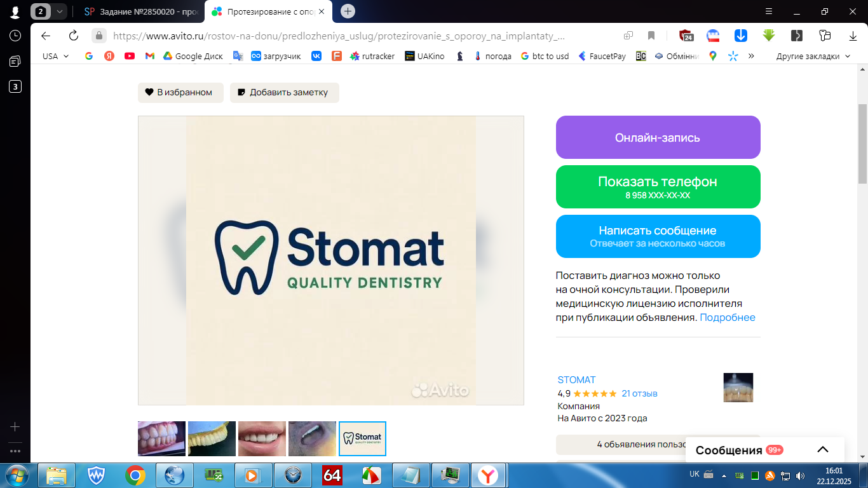This screenshot has height=488, width=868.
Task: Click the STOMAT seller avatar
Action: (738, 388)
